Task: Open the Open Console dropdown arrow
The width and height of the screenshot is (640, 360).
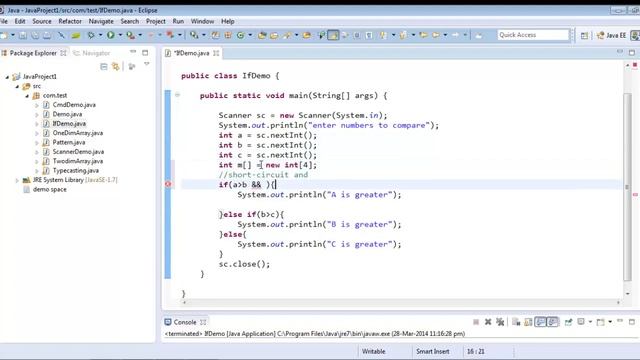Action: tap(610, 322)
